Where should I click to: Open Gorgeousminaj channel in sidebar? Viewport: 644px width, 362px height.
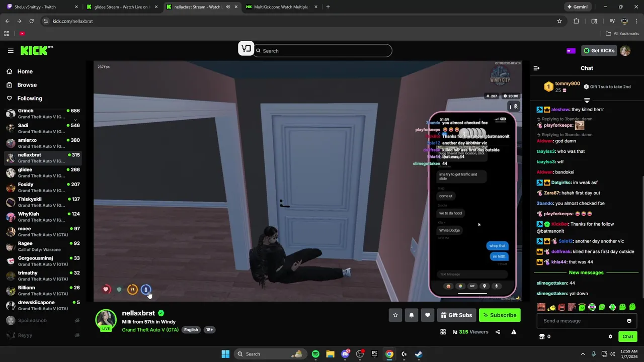click(43, 261)
